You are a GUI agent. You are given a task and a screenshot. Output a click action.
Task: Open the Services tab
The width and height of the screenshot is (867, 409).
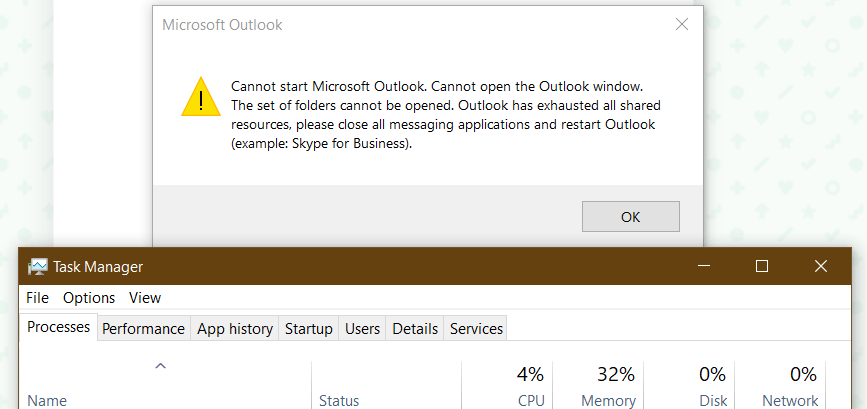click(476, 328)
